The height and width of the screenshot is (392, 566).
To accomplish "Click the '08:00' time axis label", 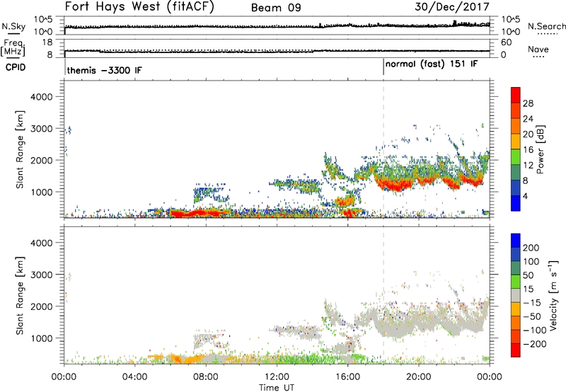I will [x=206, y=377].
